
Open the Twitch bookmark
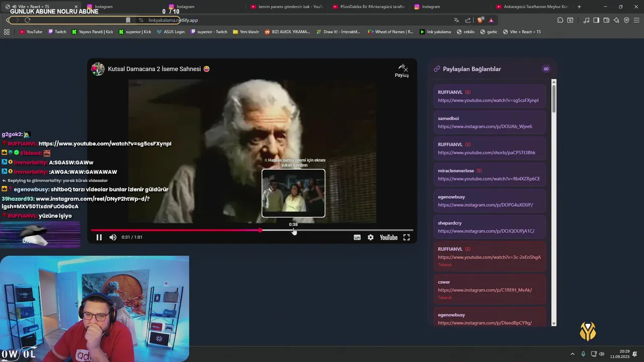click(57, 32)
